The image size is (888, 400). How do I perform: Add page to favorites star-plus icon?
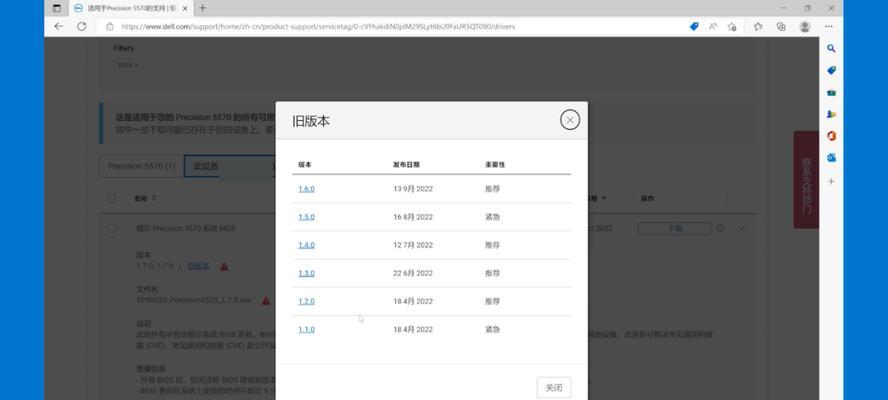point(732,27)
